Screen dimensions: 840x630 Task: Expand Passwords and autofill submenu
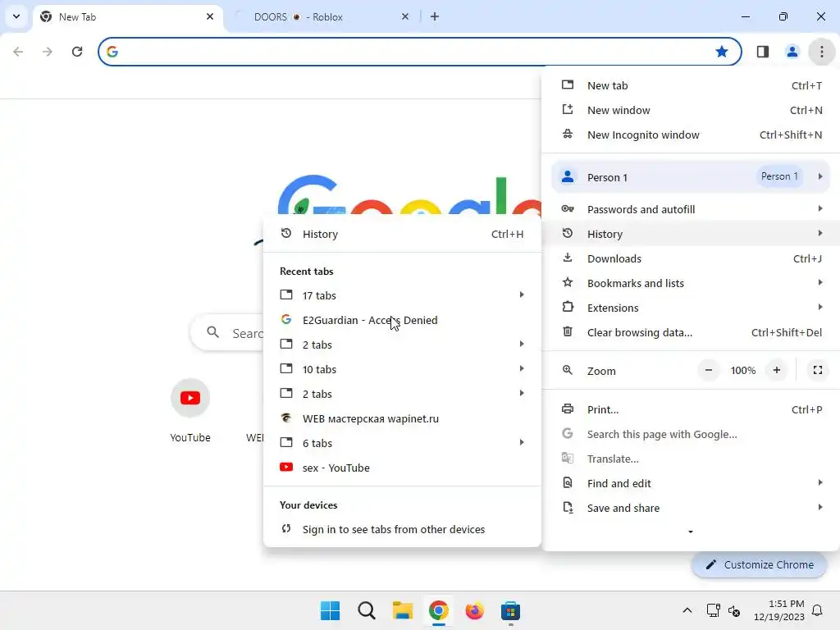coord(691,209)
